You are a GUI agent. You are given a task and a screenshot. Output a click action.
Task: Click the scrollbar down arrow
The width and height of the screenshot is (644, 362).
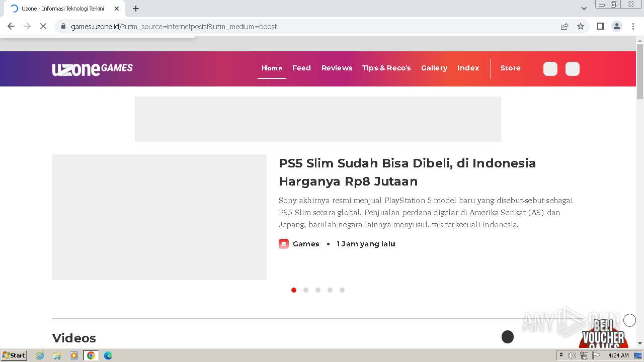640,343
